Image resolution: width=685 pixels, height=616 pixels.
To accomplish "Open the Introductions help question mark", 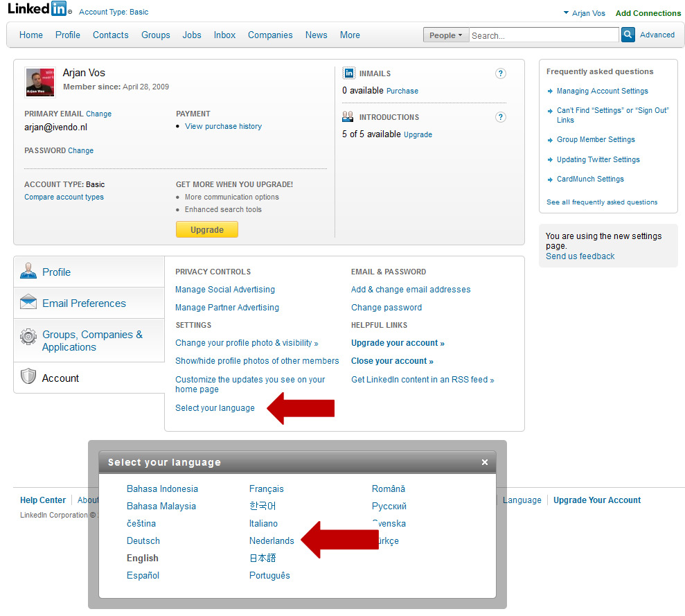I will (x=501, y=117).
